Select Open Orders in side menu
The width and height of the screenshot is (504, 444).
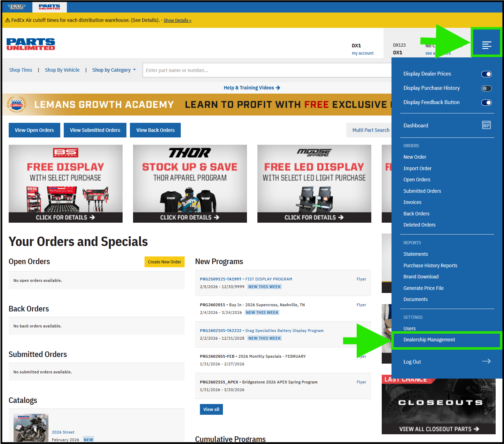pos(417,180)
